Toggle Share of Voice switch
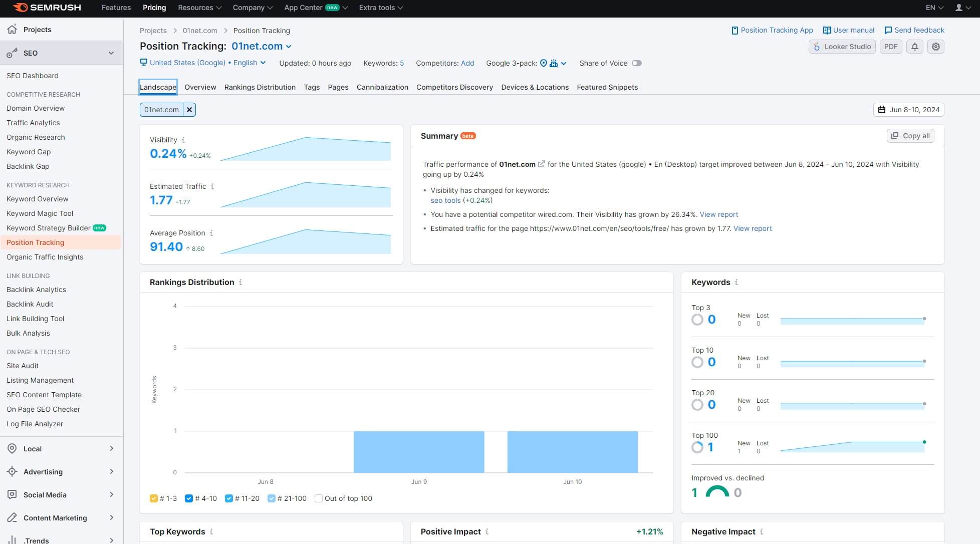Image resolution: width=980 pixels, height=544 pixels. 636,63
